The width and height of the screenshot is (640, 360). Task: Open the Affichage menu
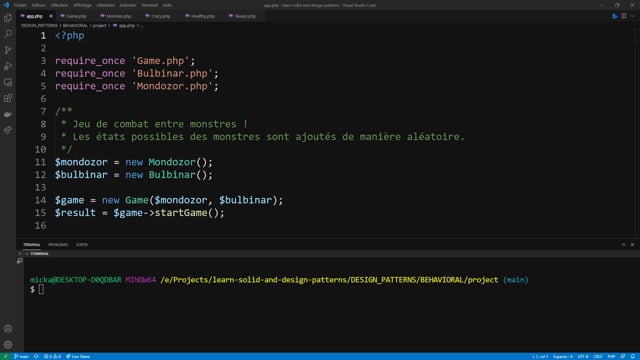coord(82,5)
